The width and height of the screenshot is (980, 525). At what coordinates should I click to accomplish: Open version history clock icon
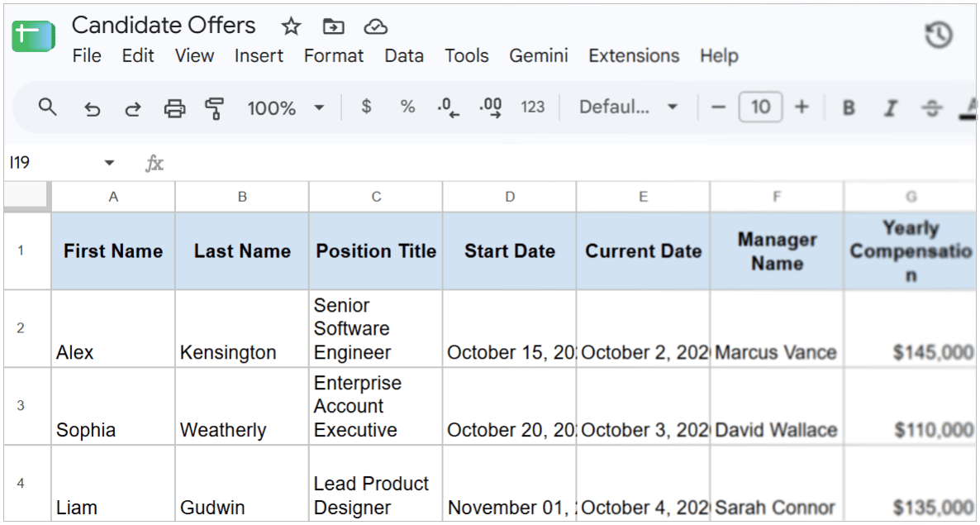(939, 35)
